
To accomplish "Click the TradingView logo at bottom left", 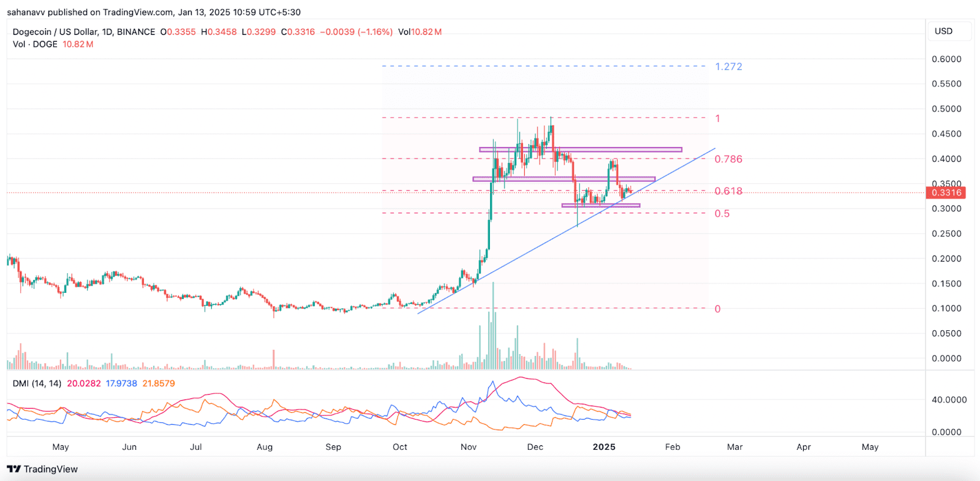I will pyautogui.click(x=42, y=469).
